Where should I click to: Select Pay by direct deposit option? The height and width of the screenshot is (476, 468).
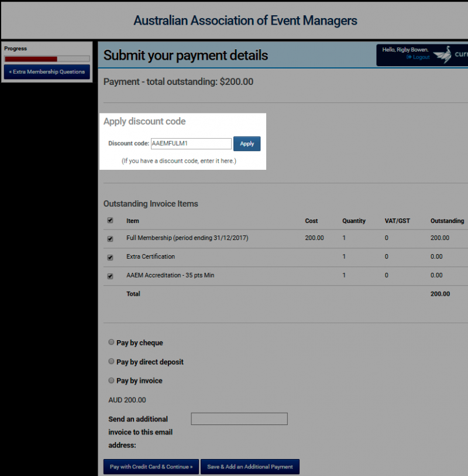coord(111,361)
